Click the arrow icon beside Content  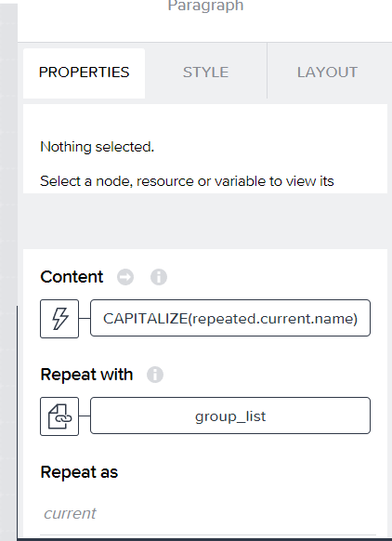pos(125,277)
